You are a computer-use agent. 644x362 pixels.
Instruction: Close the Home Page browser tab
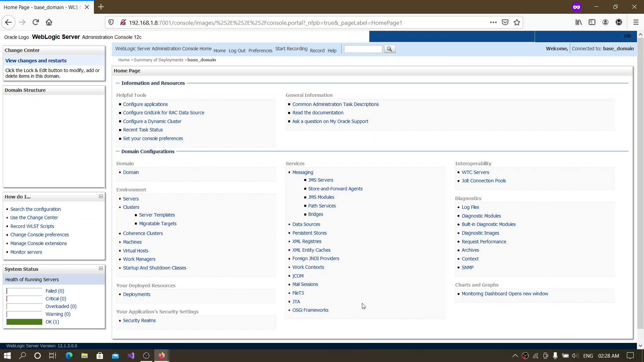[87, 7]
